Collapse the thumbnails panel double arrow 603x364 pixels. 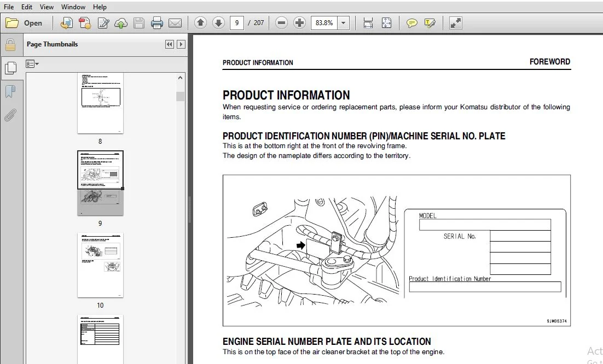pos(169,44)
